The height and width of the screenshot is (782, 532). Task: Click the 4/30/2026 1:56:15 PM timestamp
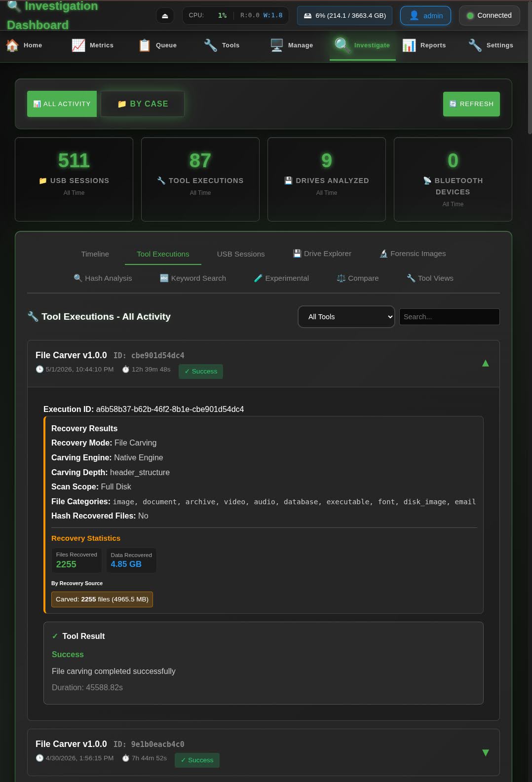click(x=75, y=758)
